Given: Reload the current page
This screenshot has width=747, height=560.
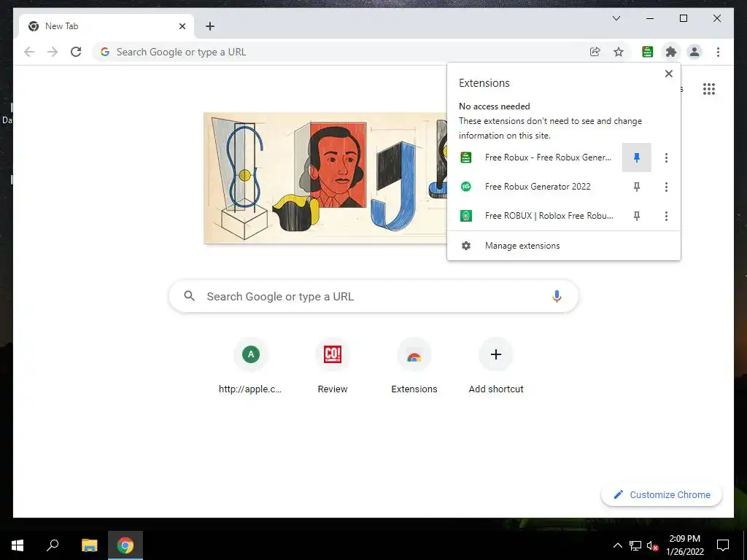Looking at the screenshot, I should coord(76,52).
